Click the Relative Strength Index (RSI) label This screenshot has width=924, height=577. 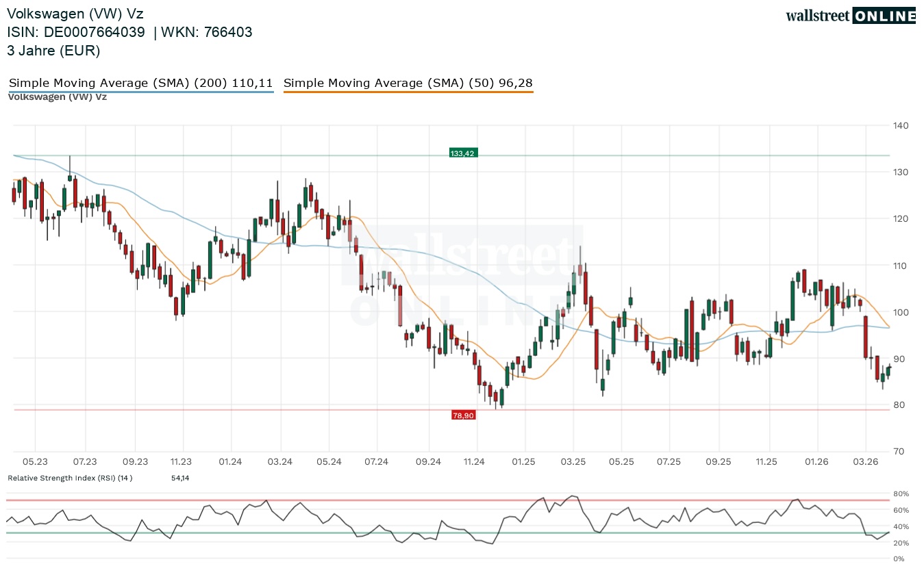pos(70,478)
